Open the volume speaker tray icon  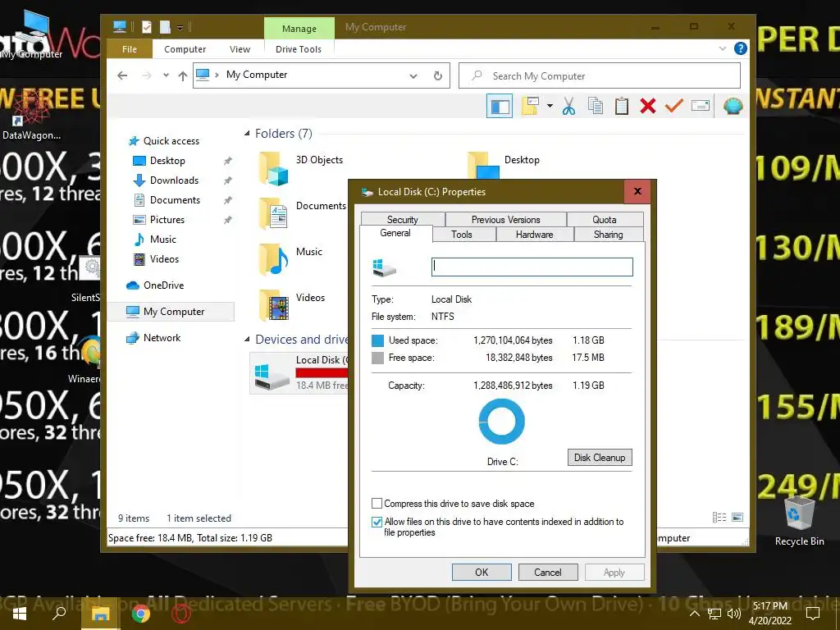[734, 614]
